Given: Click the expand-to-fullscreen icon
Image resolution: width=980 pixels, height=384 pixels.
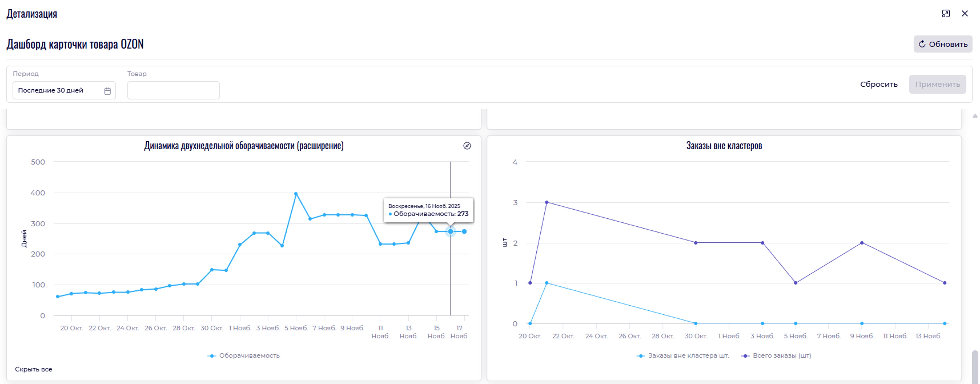Looking at the screenshot, I should click(945, 14).
